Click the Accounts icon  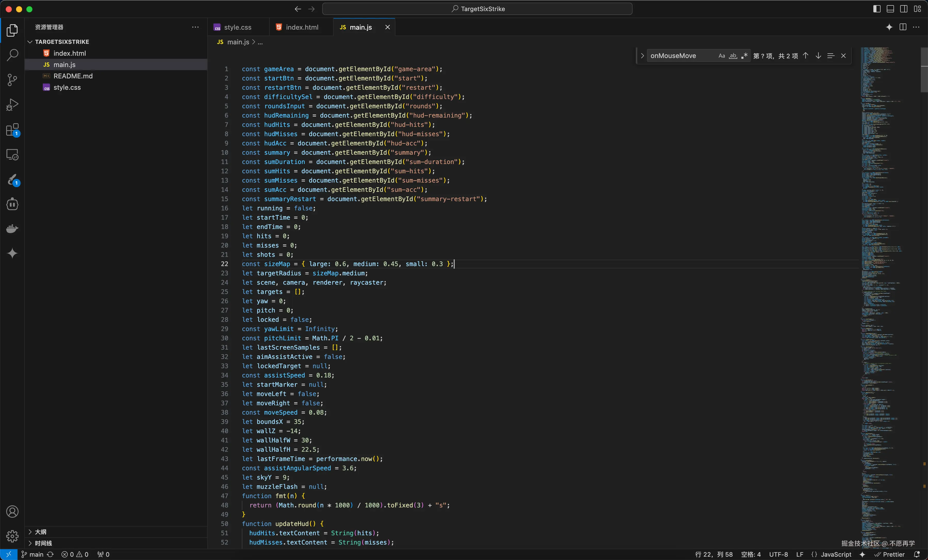point(12,512)
